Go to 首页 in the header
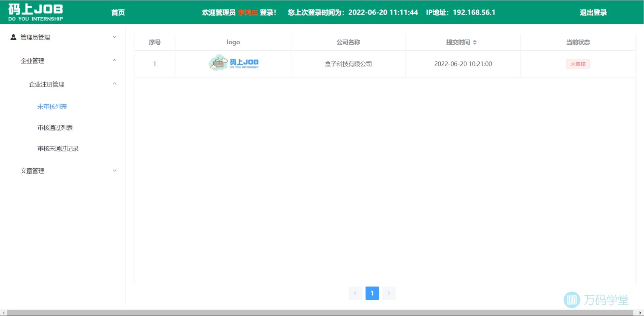This screenshot has height=316, width=644. [118, 12]
